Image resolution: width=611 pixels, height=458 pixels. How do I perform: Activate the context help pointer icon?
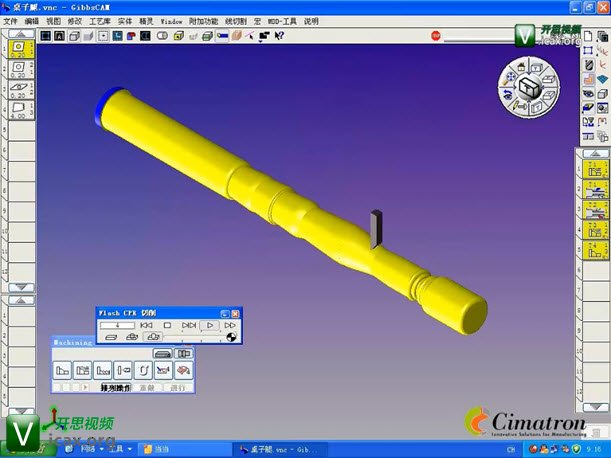[x=279, y=36]
